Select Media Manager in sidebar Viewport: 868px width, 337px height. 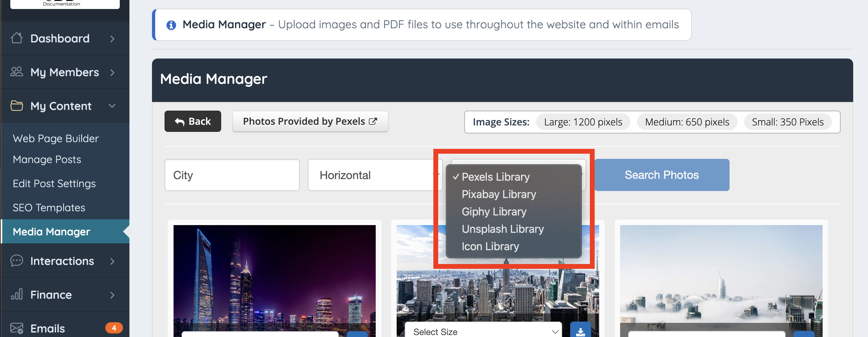(x=65, y=231)
